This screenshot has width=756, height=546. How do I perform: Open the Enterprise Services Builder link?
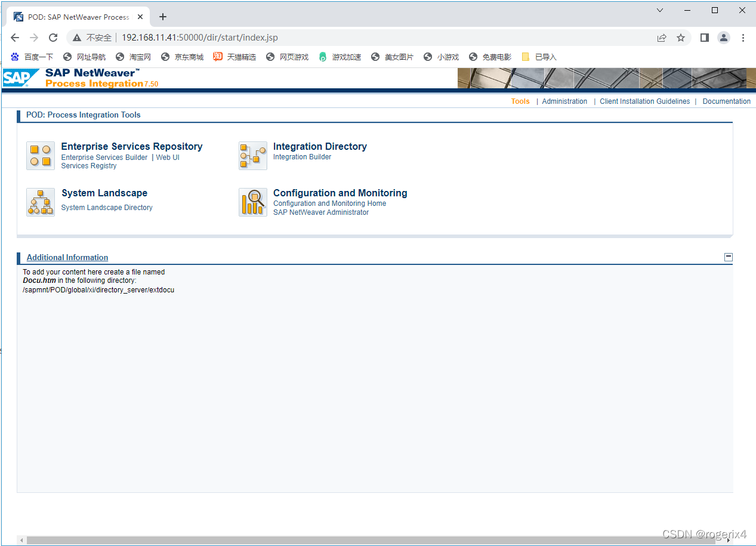click(x=104, y=158)
